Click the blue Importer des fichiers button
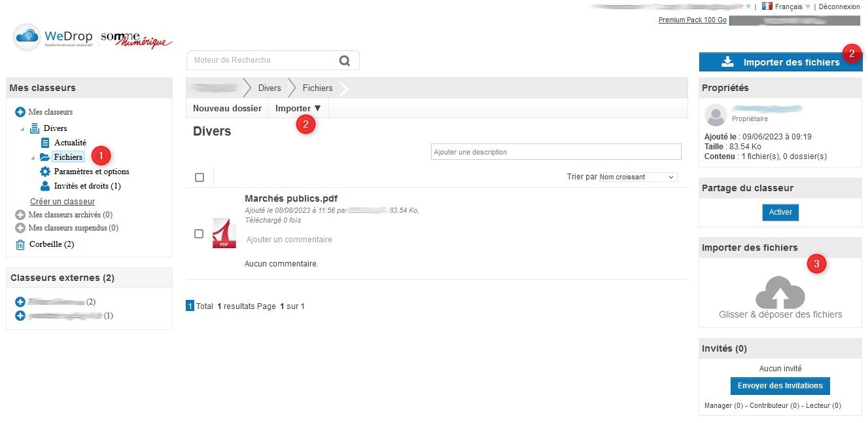This screenshot has height=423, width=868. (780, 62)
